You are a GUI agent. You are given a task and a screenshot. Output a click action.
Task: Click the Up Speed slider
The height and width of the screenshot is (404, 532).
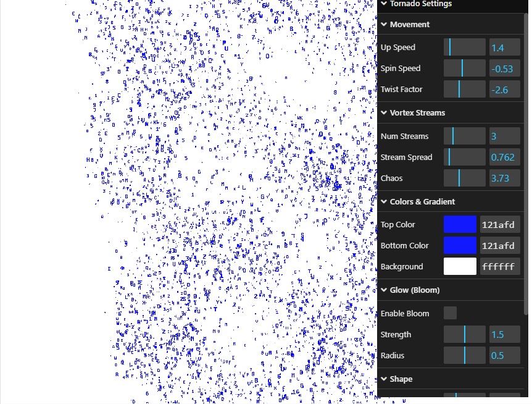tap(465, 48)
